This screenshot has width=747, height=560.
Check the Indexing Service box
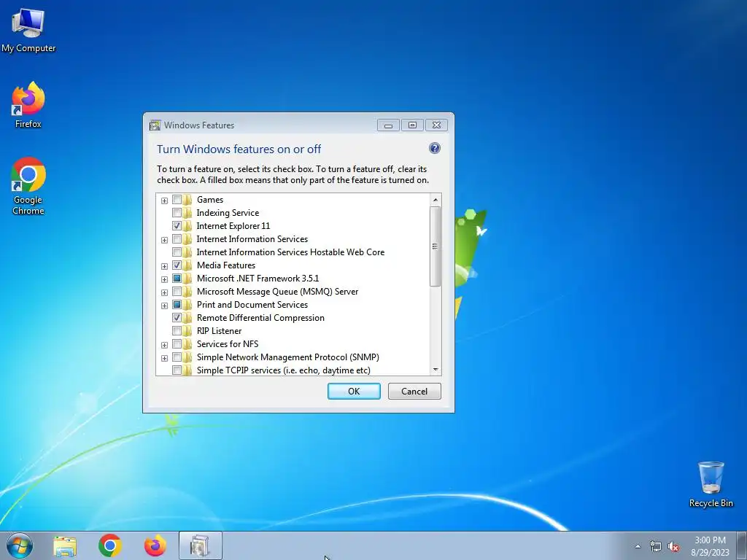(x=177, y=213)
